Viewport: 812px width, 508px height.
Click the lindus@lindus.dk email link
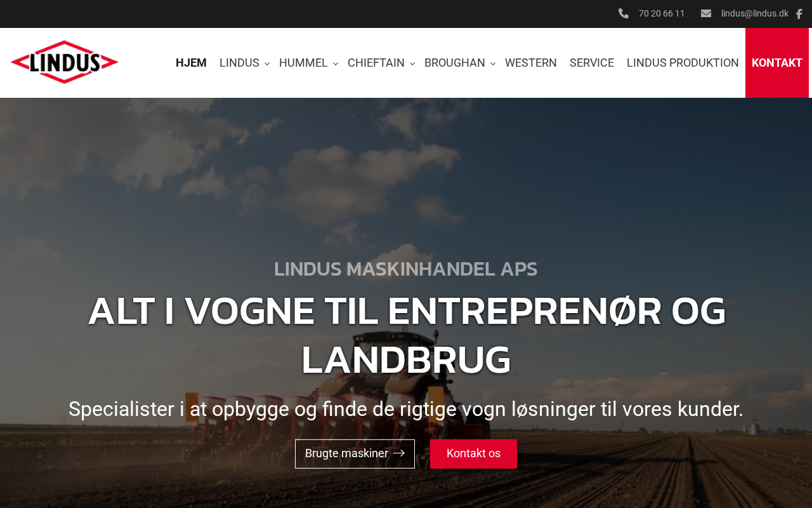pos(755,13)
